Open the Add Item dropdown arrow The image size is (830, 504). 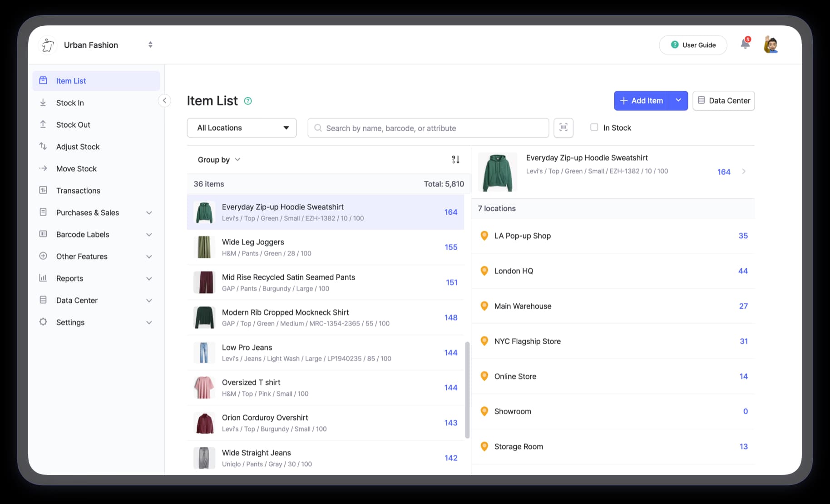(x=678, y=101)
